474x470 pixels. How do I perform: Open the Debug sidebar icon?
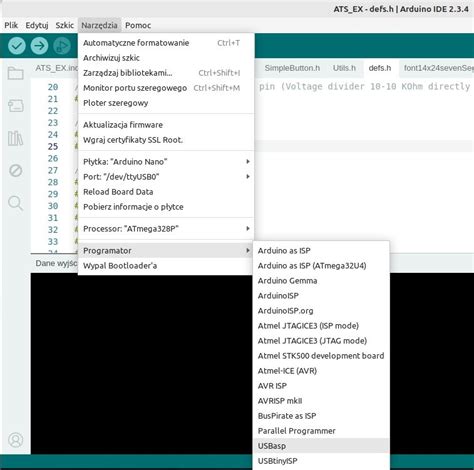16,171
